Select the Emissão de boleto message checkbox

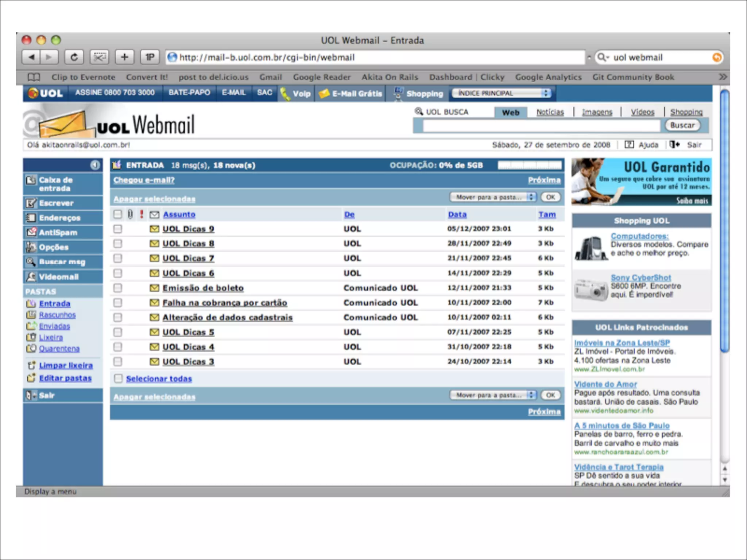117,288
